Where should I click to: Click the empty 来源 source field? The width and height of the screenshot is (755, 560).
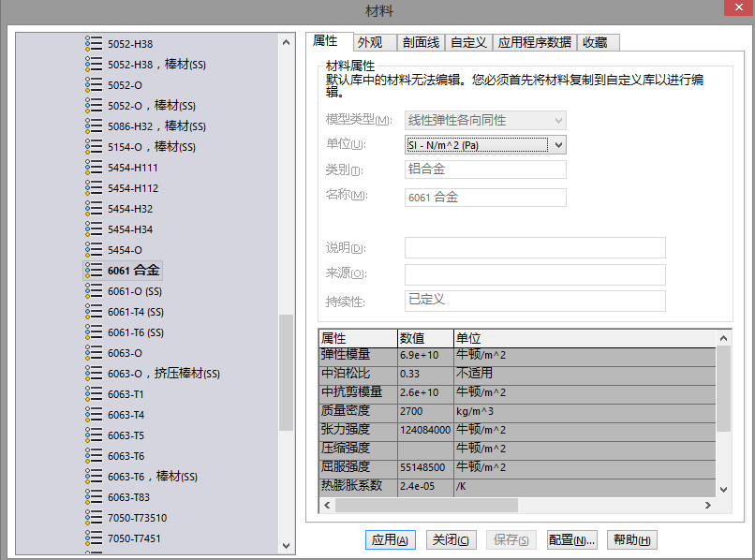click(x=535, y=274)
